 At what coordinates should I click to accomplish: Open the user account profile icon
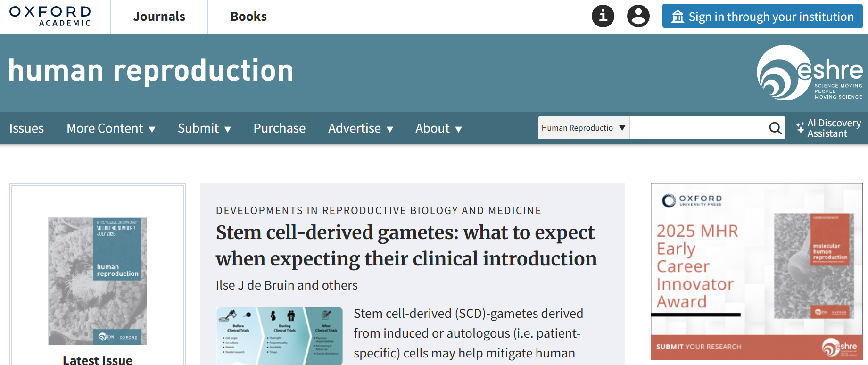638,16
